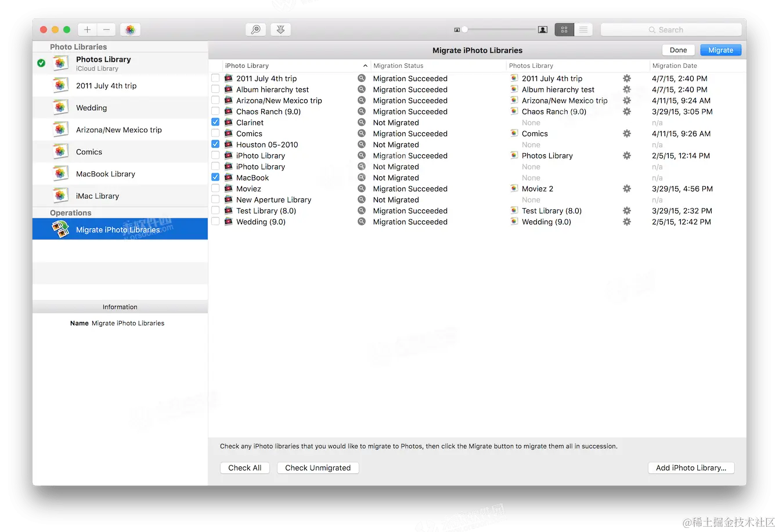Select Comics library in sidebar
This screenshot has height=532, width=779.
[x=120, y=152]
